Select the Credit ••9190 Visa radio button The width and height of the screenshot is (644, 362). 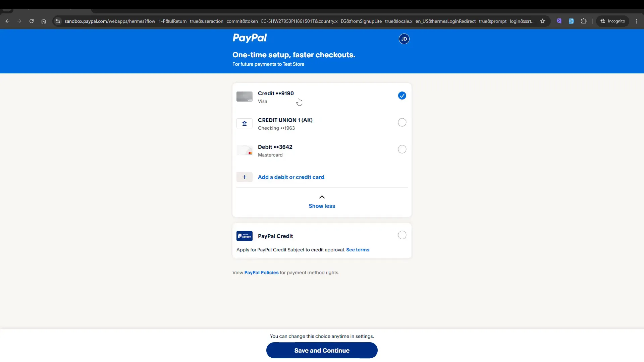click(402, 96)
